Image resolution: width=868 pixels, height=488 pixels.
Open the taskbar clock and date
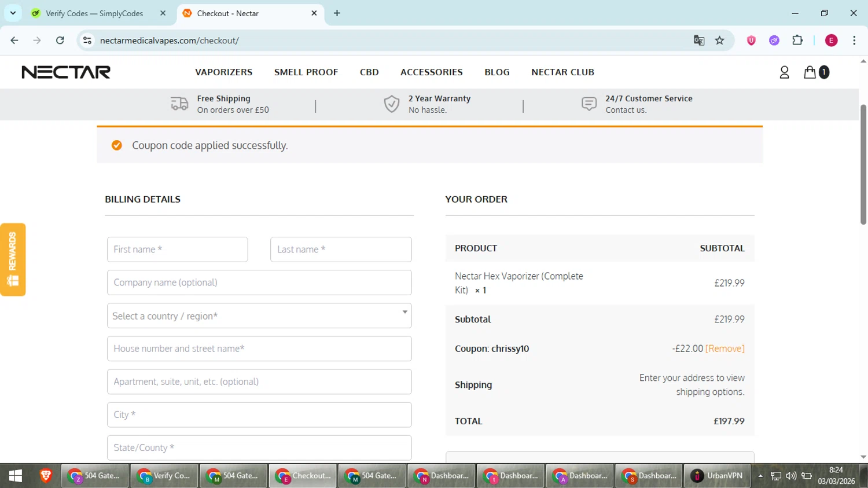[836, 476]
